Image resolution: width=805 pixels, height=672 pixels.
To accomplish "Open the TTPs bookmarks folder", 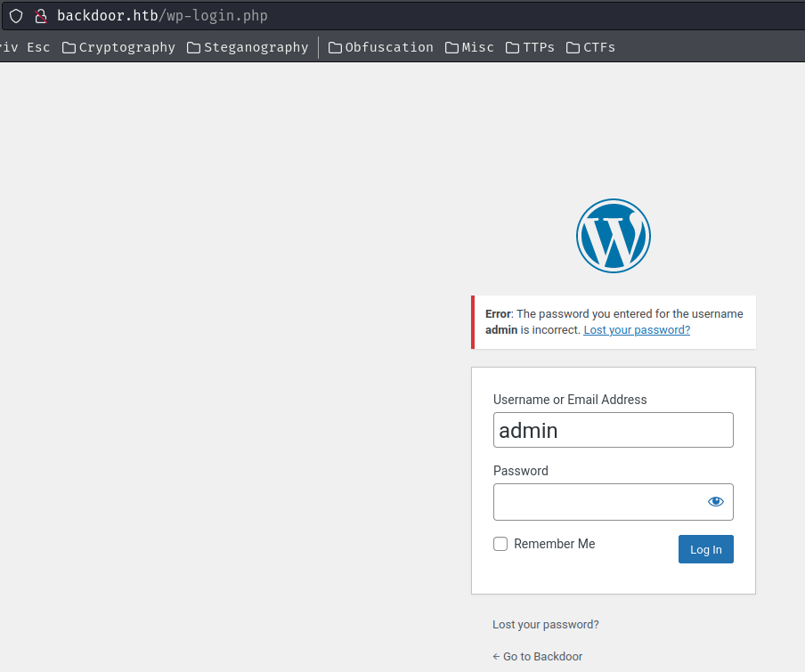I will click(x=530, y=47).
